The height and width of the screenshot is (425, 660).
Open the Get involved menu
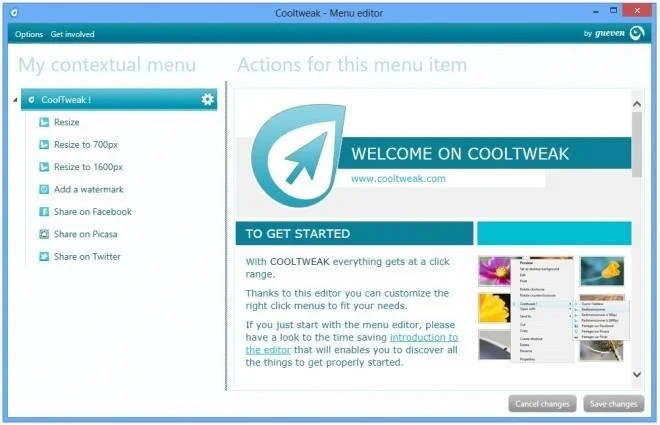click(72, 34)
